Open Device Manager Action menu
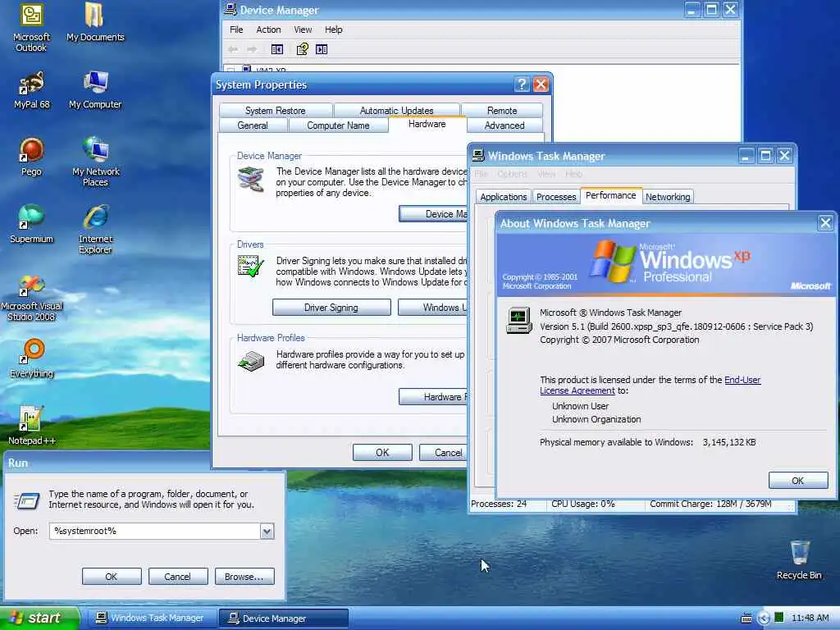Screen dimensions: 840x630 268,30
